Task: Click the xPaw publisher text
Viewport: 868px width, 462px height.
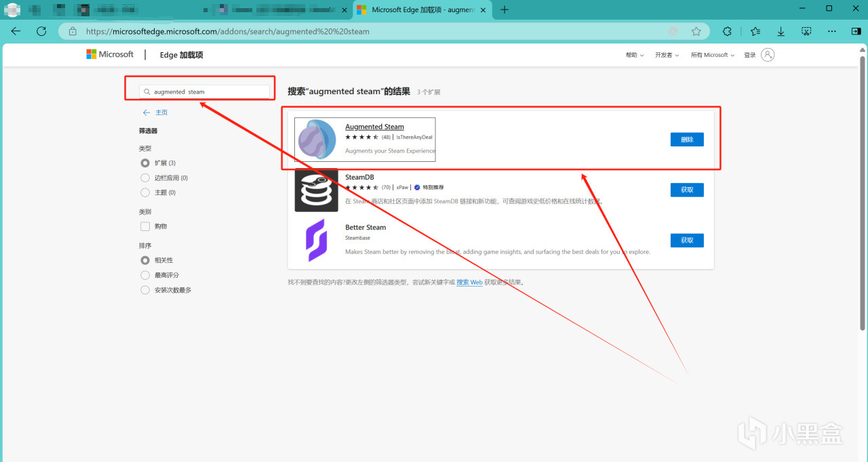Action: coord(402,188)
